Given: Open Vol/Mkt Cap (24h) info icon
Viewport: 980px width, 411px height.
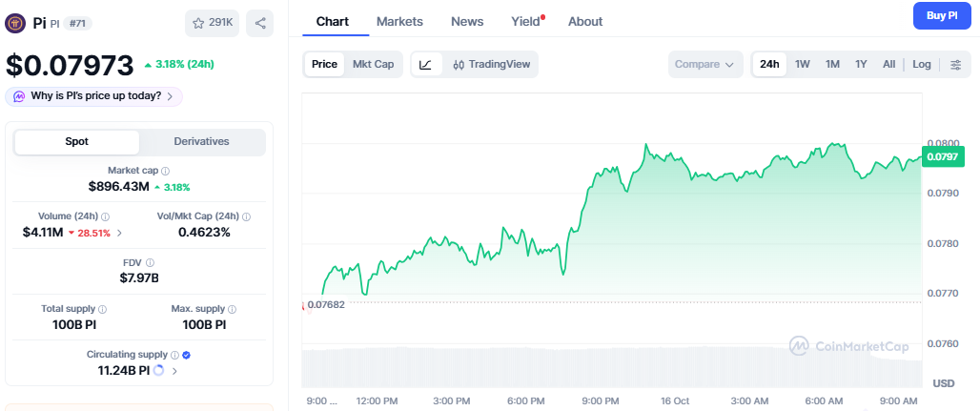Looking at the screenshot, I should coord(246,217).
